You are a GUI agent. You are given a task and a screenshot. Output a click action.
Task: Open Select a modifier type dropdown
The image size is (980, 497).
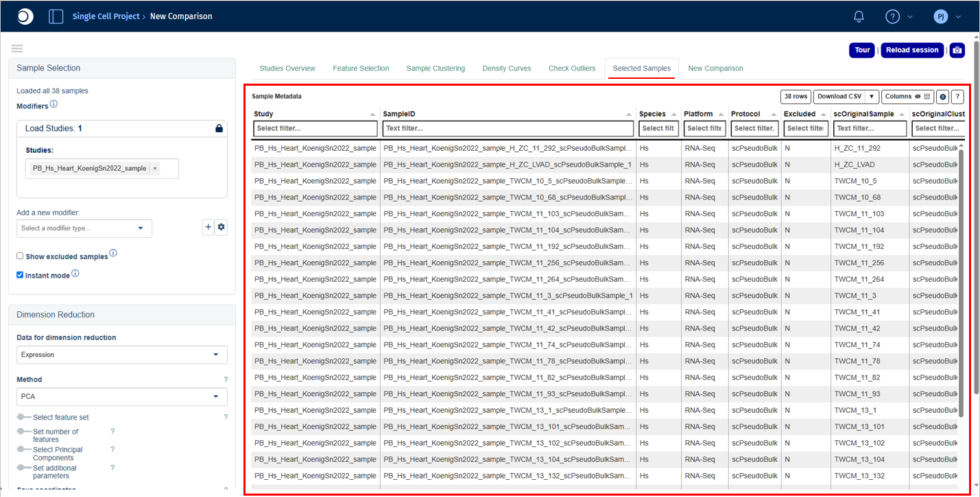pyautogui.click(x=84, y=228)
